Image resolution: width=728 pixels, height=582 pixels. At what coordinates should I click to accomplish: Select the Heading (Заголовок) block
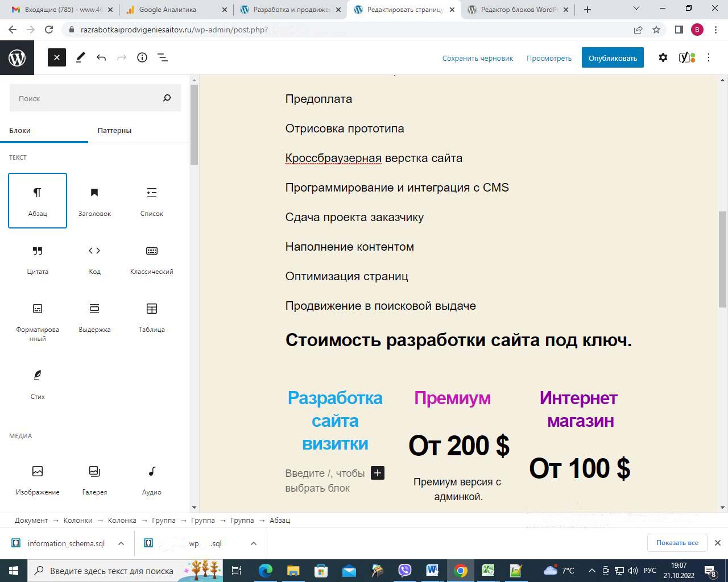coord(94,200)
